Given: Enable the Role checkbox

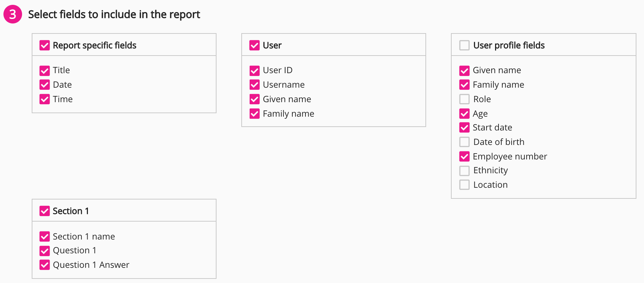Looking at the screenshot, I should (x=464, y=99).
